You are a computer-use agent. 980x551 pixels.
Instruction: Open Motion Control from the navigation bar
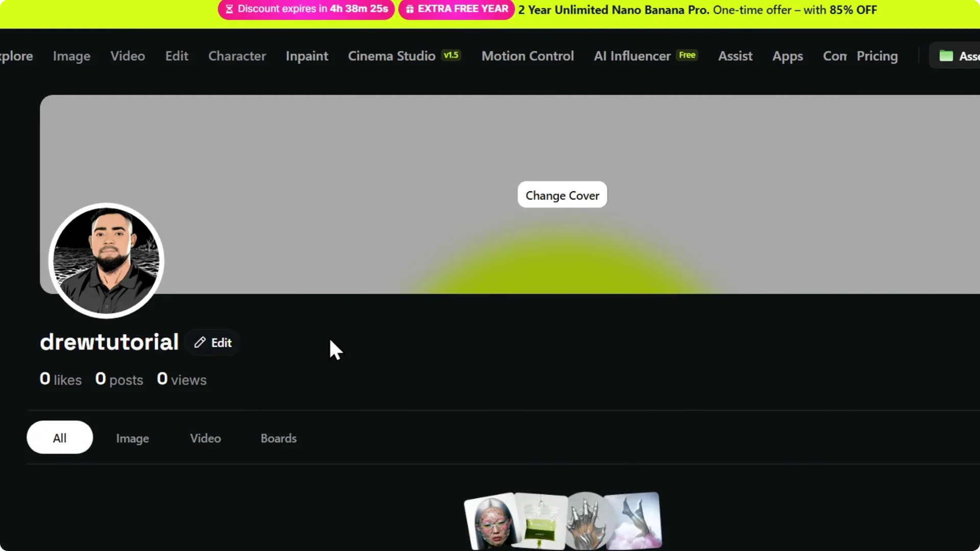(528, 56)
